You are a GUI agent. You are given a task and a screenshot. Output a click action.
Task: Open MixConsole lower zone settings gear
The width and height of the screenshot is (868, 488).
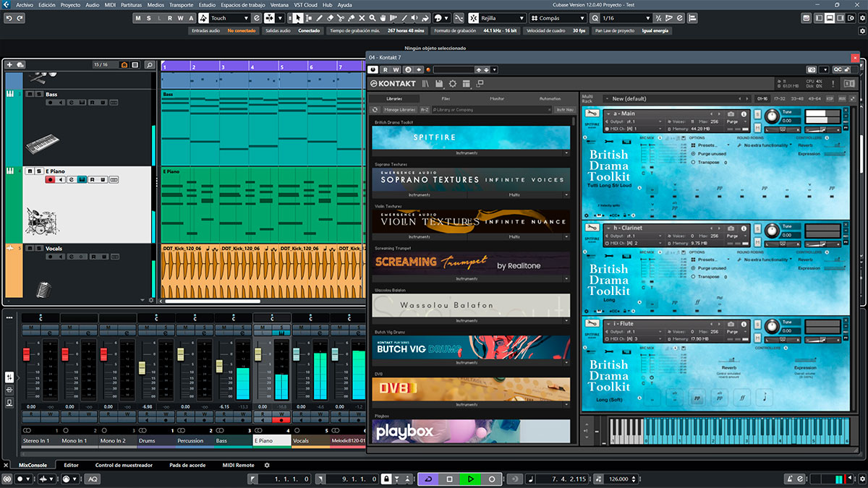pyautogui.click(x=267, y=465)
